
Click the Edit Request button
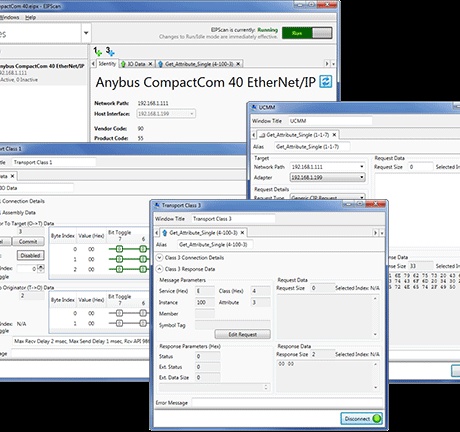pyautogui.click(x=243, y=334)
